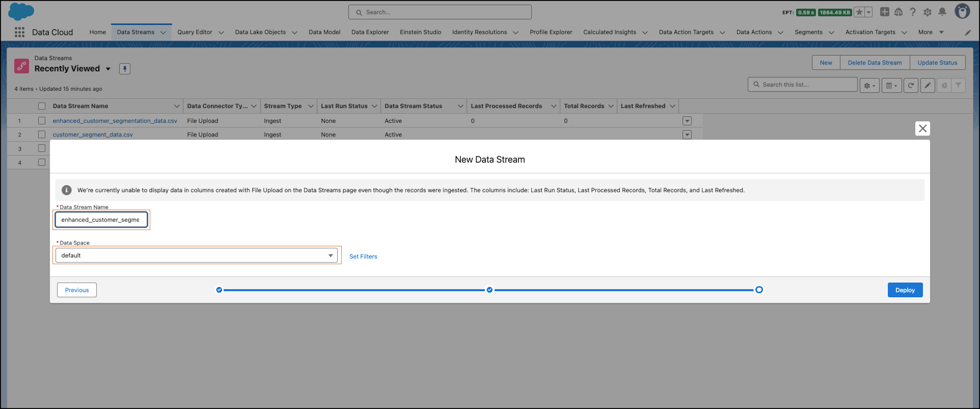The image size is (980, 409).
Task: Click the info icon in the notice banner
Action: click(67, 190)
